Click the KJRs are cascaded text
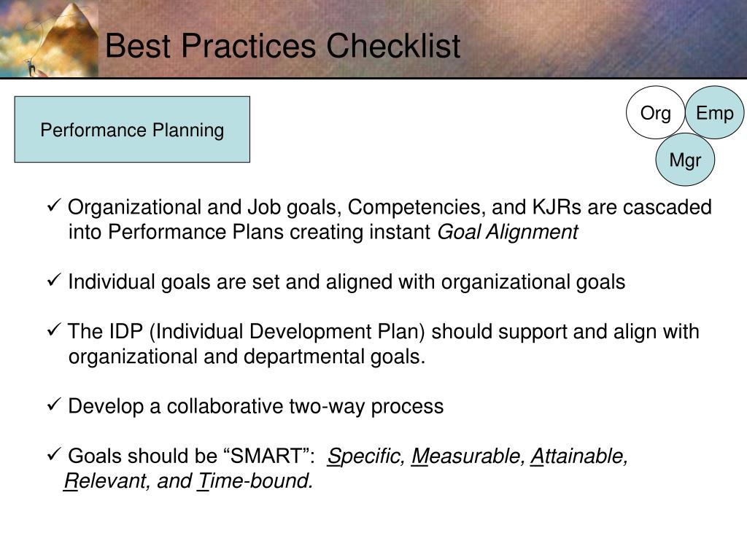Screen dimensions: 747x560 pos(622,207)
